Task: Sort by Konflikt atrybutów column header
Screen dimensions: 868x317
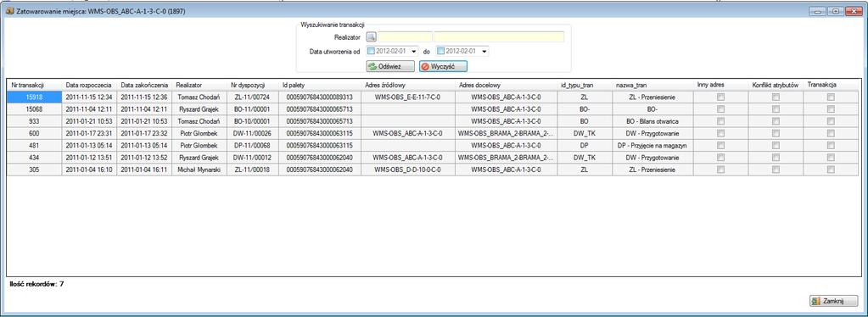Action: point(776,86)
